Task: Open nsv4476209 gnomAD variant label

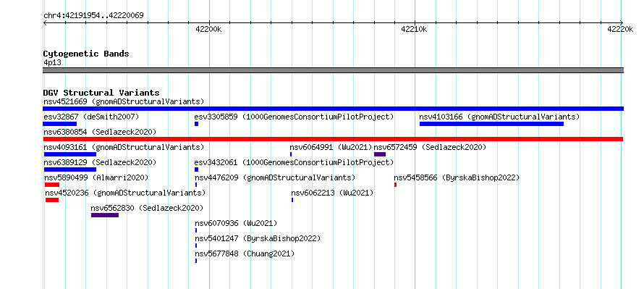Action: click(x=275, y=177)
